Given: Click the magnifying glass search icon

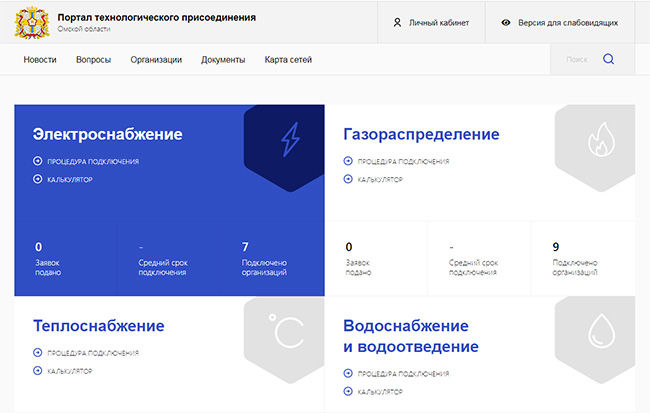Looking at the screenshot, I should pyautogui.click(x=608, y=59).
